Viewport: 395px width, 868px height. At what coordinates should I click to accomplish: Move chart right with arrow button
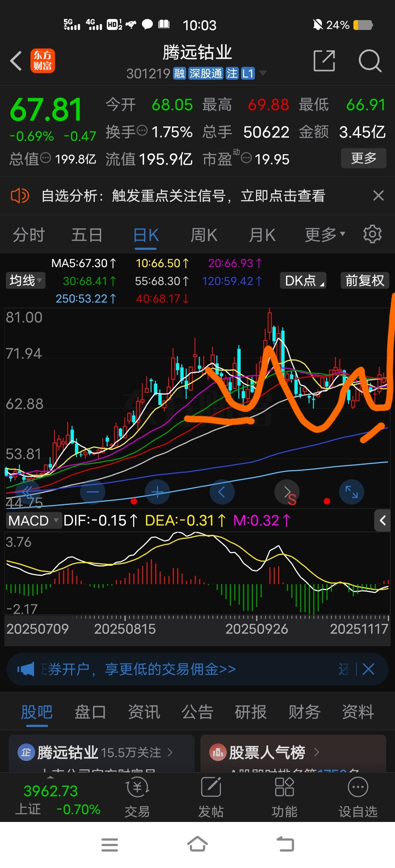287,492
